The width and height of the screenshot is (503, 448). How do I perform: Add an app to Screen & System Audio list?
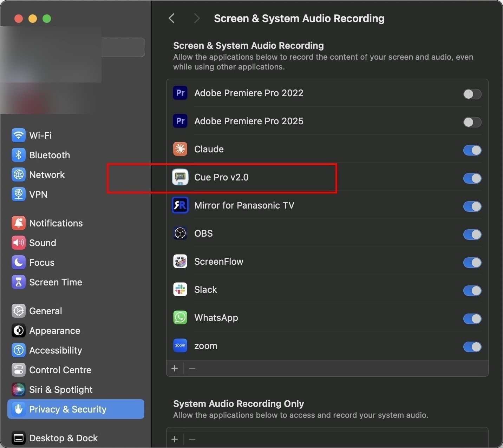click(175, 368)
